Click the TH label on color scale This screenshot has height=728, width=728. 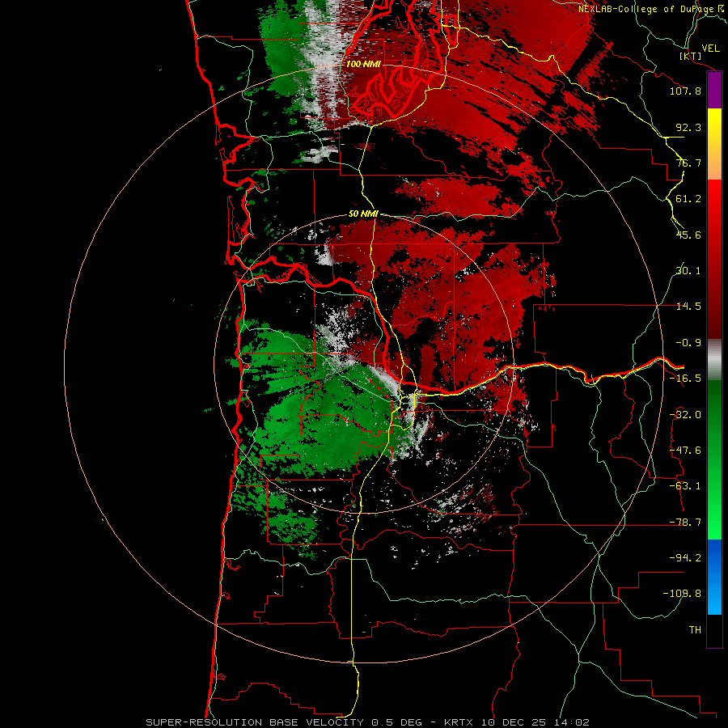pyautogui.click(x=695, y=630)
